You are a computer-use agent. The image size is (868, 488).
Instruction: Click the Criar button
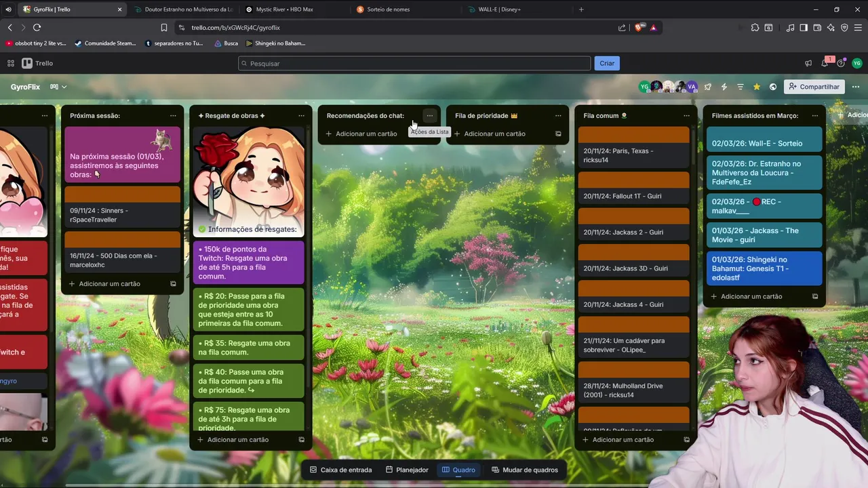click(607, 63)
